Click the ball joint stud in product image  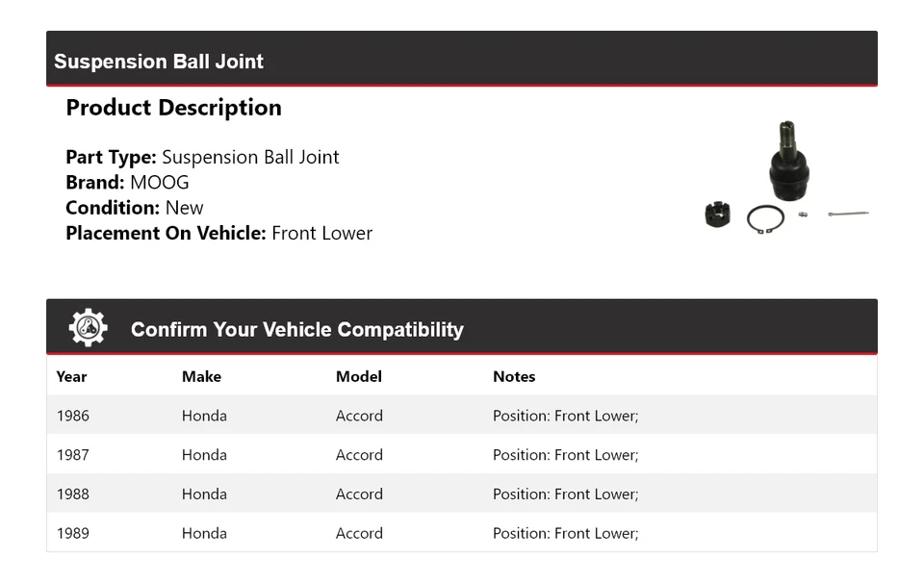[787, 139]
